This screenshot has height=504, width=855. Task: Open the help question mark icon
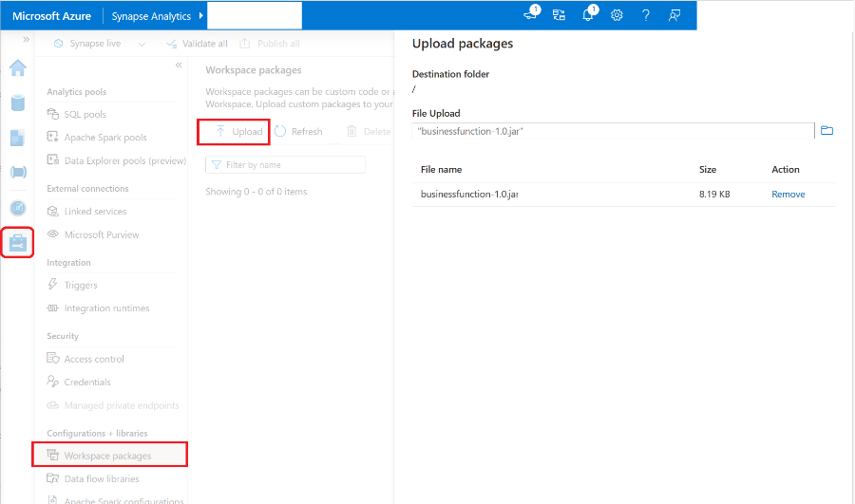[646, 15]
